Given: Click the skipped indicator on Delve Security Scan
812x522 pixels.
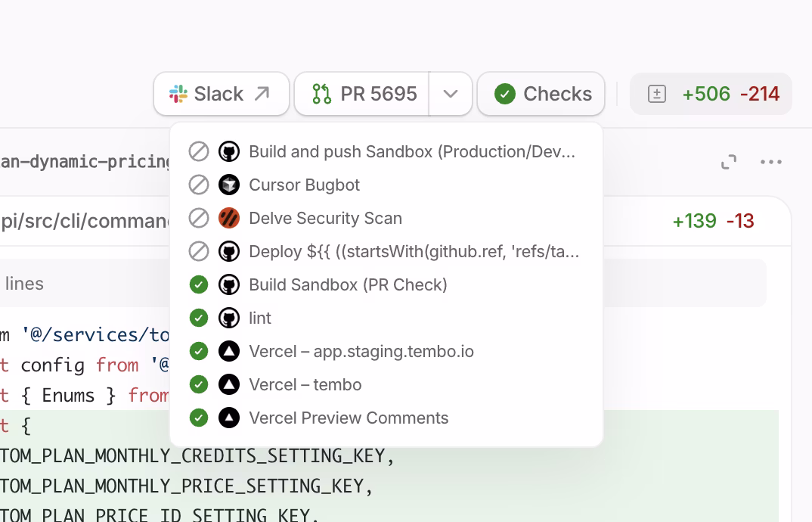Looking at the screenshot, I should tap(198, 218).
